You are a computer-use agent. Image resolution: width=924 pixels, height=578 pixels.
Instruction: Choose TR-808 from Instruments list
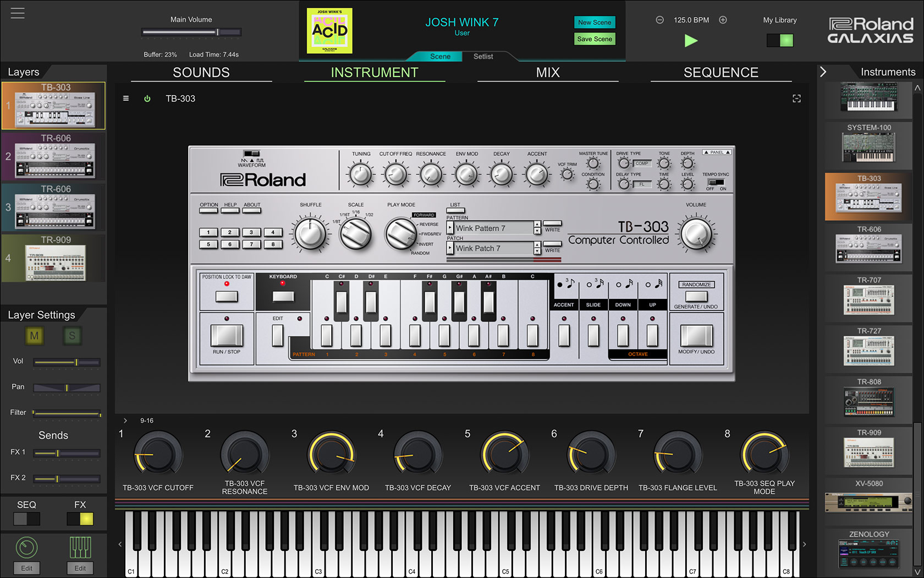pos(868,400)
